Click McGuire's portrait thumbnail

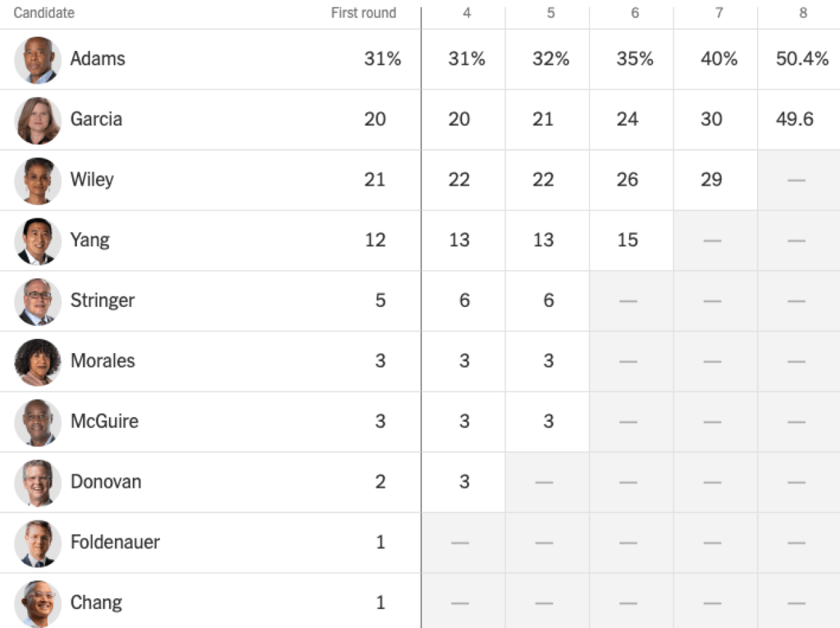point(38,422)
